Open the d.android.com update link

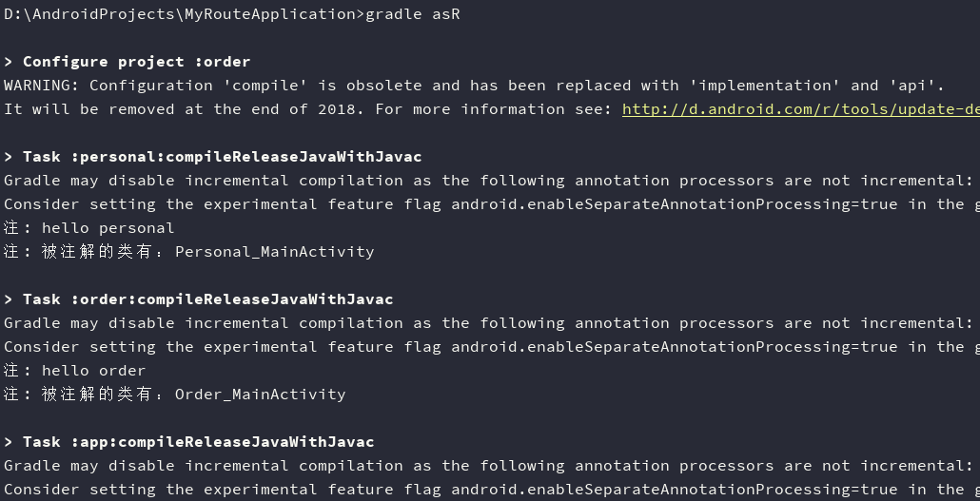click(x=800, y=109)
